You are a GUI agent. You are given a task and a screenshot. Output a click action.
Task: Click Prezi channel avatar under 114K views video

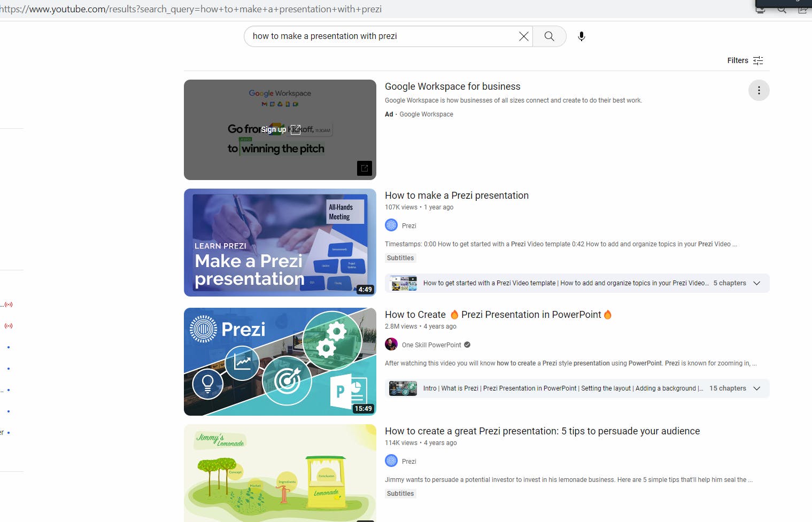[x=391, y=461]
